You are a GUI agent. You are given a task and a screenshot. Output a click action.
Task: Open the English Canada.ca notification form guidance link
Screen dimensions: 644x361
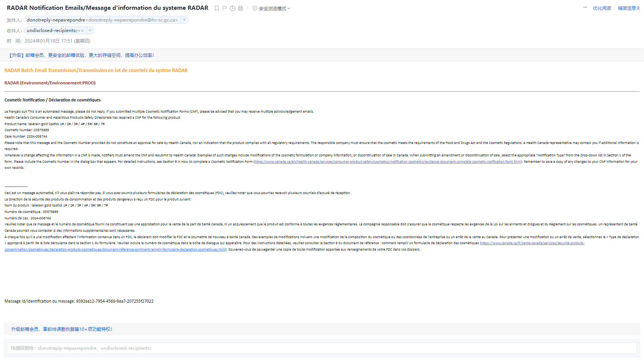coord(388,162)
